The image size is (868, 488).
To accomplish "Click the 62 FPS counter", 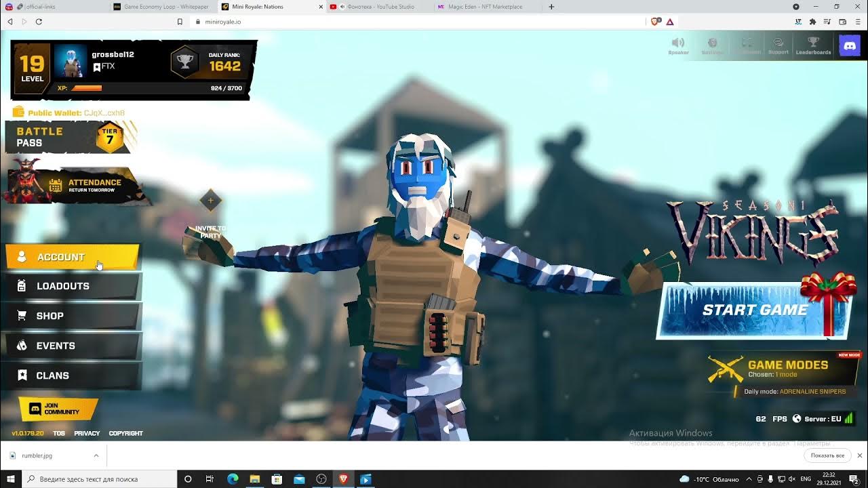I will click(x=771, y=419).
